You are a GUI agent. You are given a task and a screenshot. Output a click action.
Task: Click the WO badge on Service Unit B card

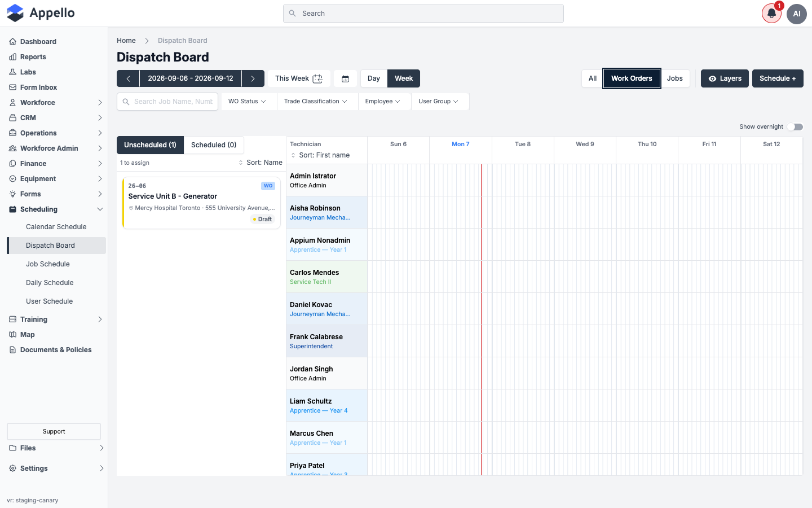click(x=268, y=186)
